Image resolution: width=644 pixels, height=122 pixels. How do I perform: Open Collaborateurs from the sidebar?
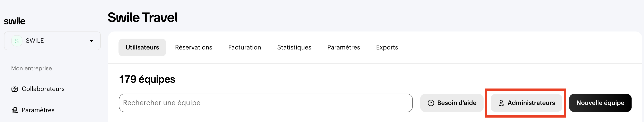(43, 89)
